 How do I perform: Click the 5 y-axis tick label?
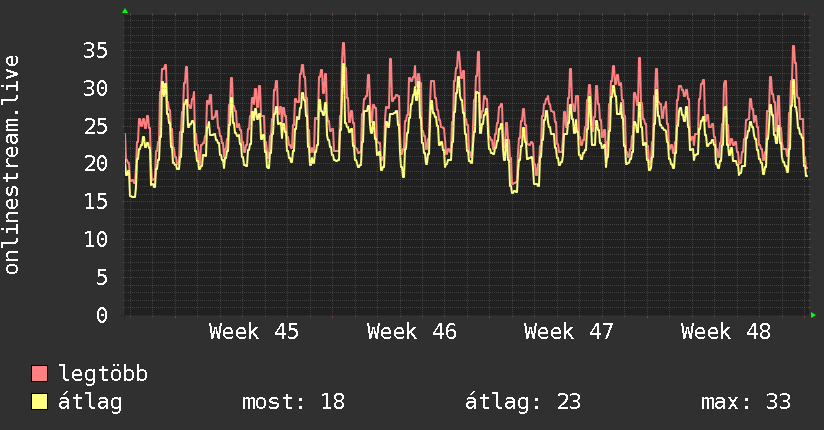tap(102, 278)
